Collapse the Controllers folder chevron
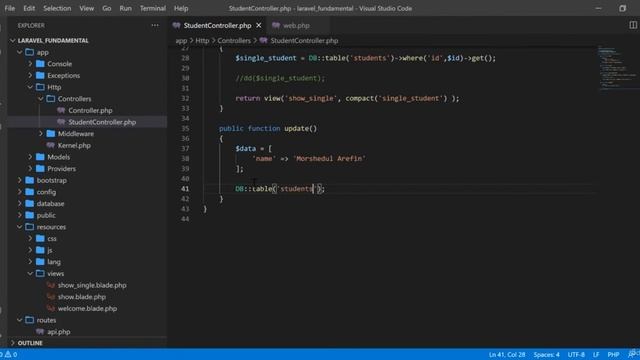 41,99
